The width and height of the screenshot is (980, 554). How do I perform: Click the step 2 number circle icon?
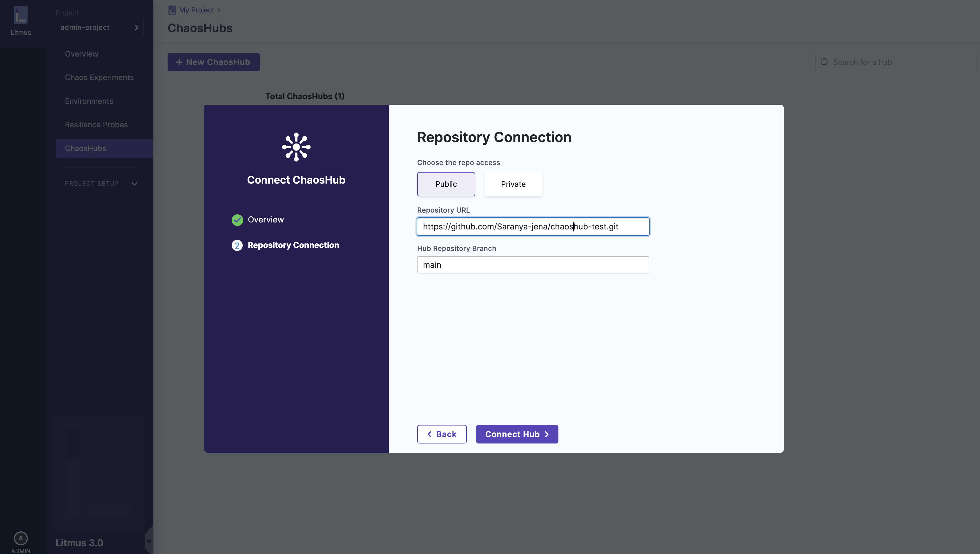tap(237, 245)
